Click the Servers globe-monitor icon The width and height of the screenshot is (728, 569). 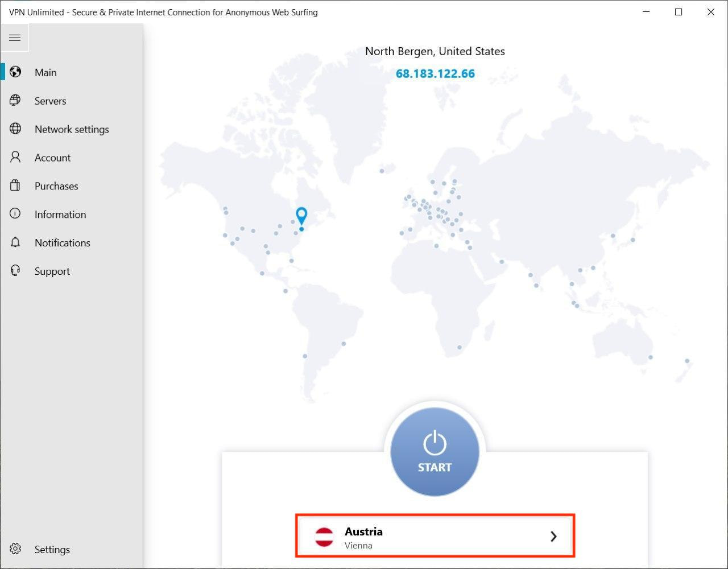15,101
